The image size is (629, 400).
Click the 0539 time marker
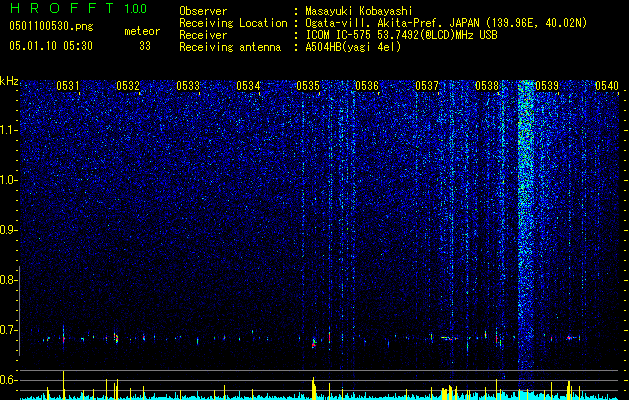coord(547,85)
